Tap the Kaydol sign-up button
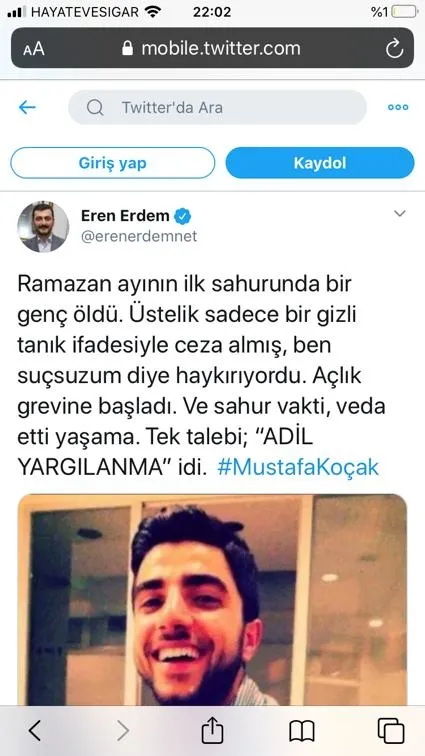Image resolution: width=425 pixels, height=756 pixels. [320, 163]
